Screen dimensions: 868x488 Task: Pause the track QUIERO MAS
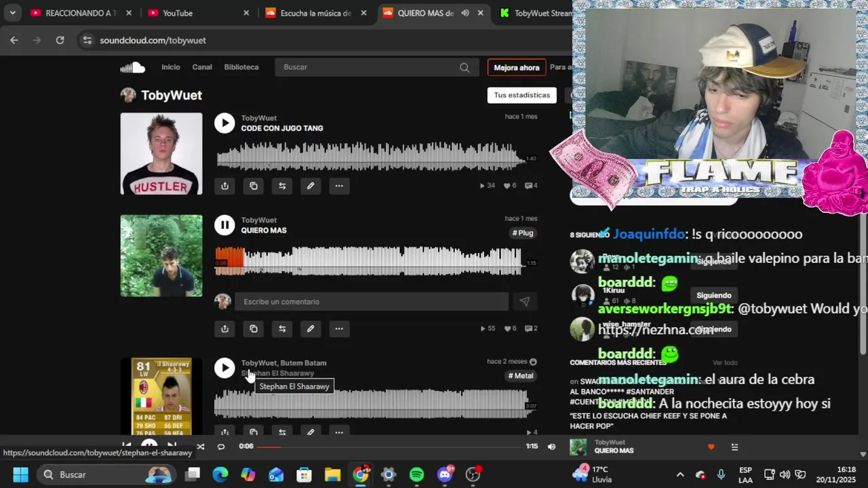click(x=224, y=225)
